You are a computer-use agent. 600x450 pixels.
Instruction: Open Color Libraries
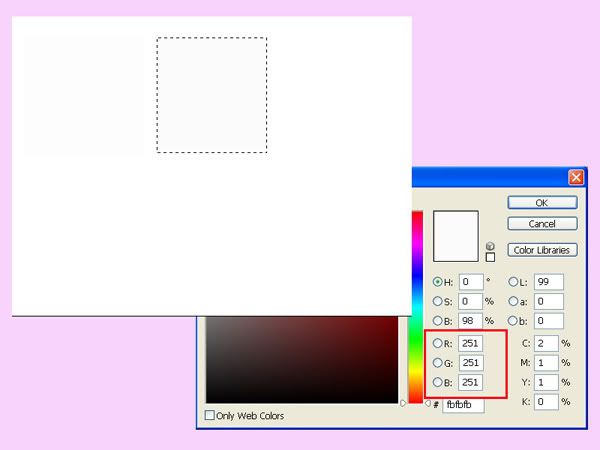541,250
